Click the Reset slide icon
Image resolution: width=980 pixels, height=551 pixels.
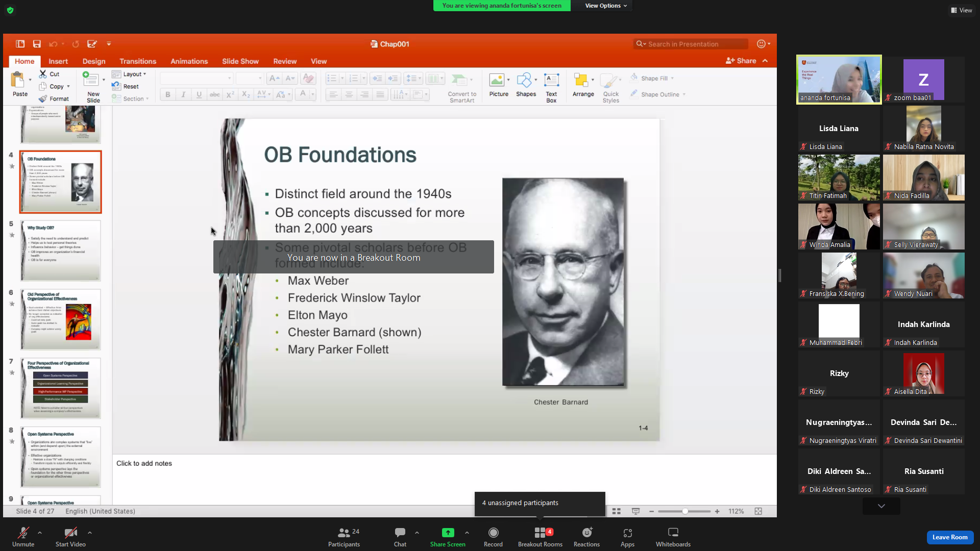click(116, 86)
